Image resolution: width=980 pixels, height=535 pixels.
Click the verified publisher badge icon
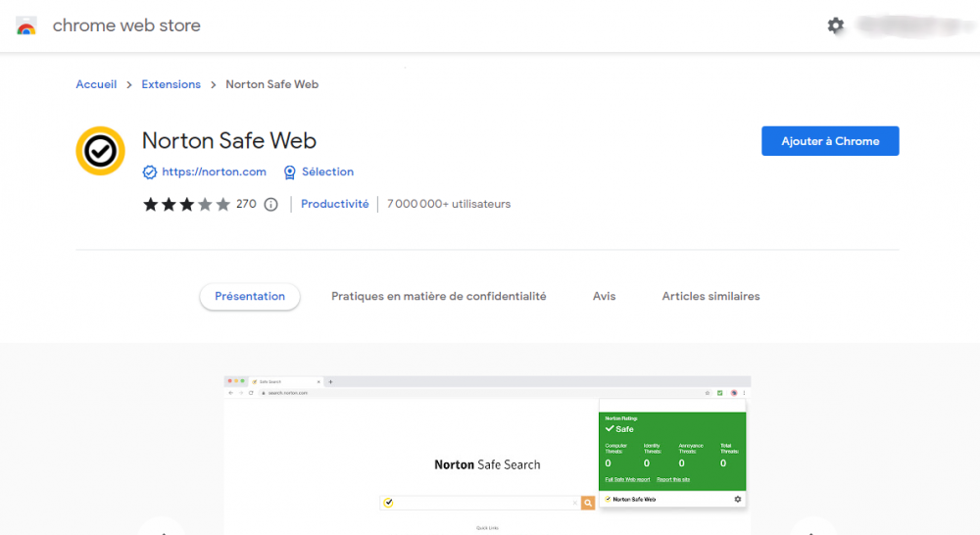[150, 172]
